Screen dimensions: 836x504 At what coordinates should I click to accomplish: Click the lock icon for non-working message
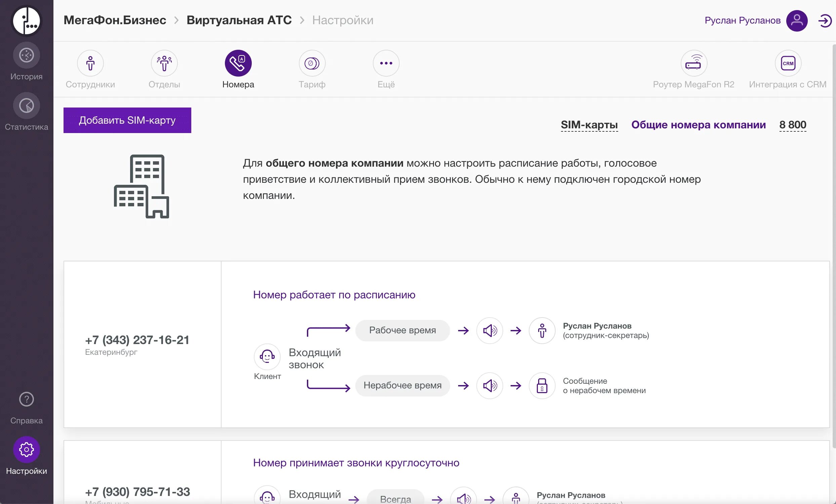click(542, 386)
